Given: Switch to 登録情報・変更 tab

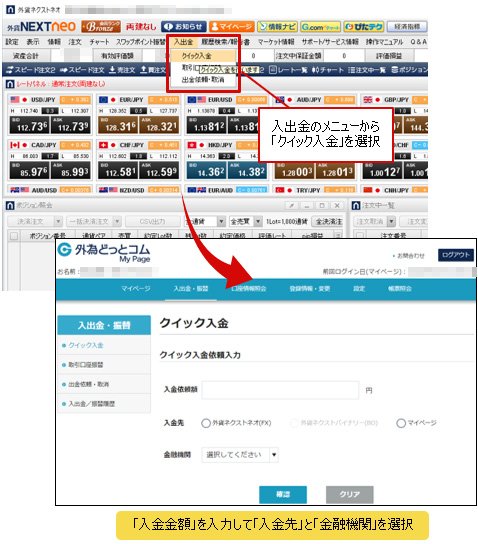Looking at the screenshot, I should pos(309,289).
